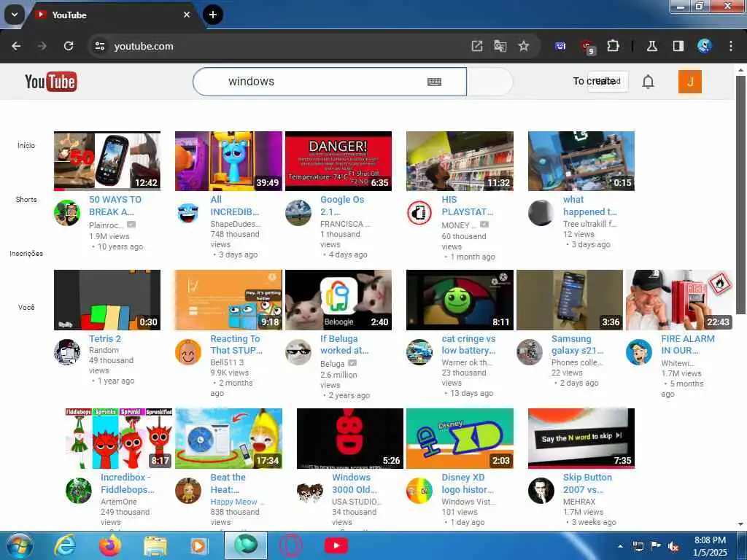The image size is (747, 560).
Task: Click the page vertical scrollbar thumb
Action: pyautogui.click(x=740, y=195)
